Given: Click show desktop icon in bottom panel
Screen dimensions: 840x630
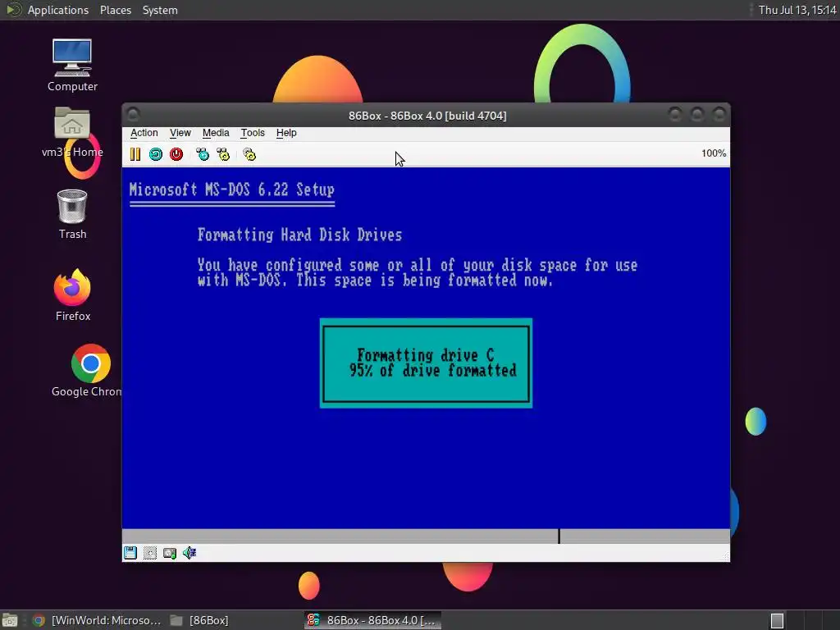Looking at the screenshot, I should (x=10, y=620).
